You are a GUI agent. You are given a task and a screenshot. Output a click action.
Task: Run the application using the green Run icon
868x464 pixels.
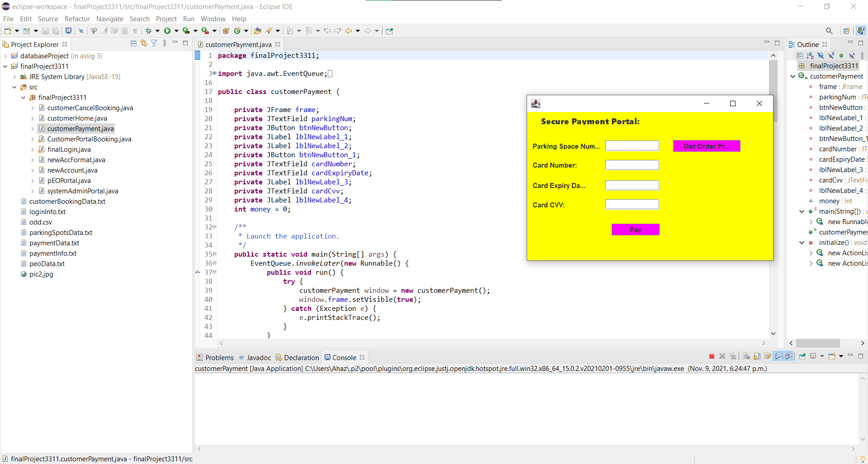pyautogui.click(x=168, y=31)
